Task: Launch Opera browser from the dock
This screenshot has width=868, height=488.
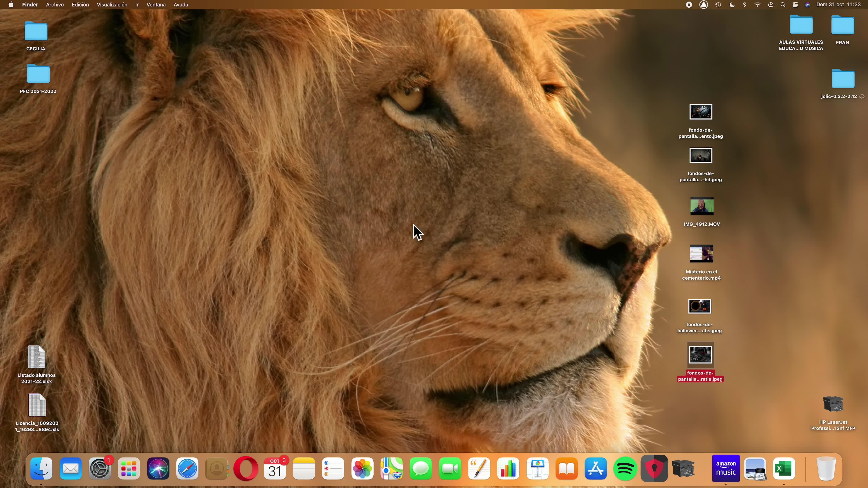Action: coord(246,469)
